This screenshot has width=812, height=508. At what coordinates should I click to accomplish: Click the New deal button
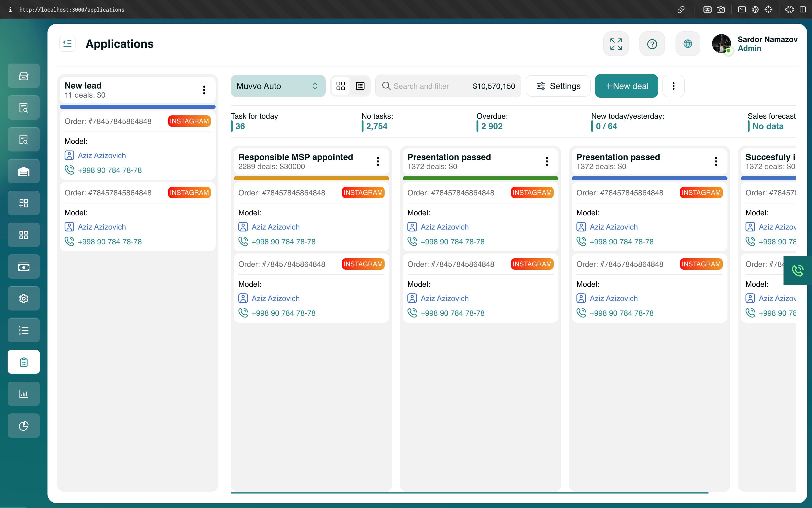(x=626, y=86)
